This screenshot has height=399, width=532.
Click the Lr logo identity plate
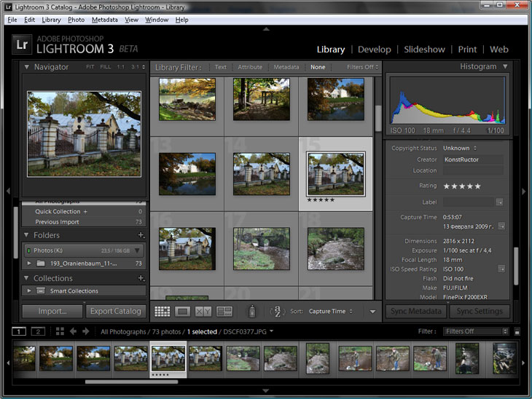tap(22, 44)
